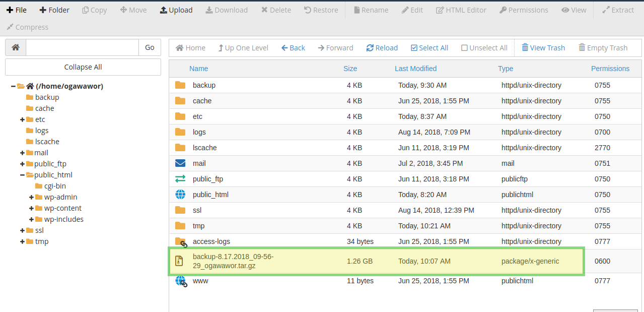Create a new file with + File
This screenshot has height=312, width=644.
pos(17,10)
